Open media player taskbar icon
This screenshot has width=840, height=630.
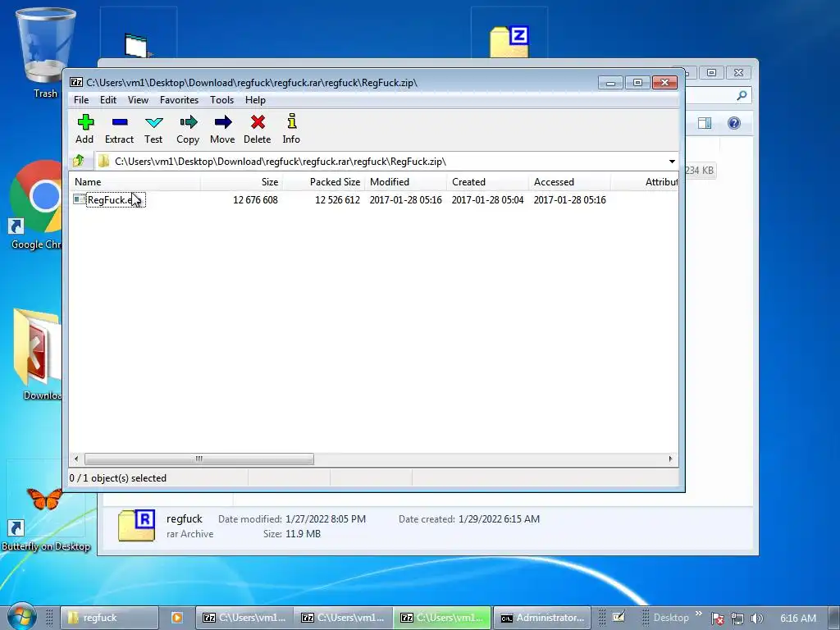177,618
